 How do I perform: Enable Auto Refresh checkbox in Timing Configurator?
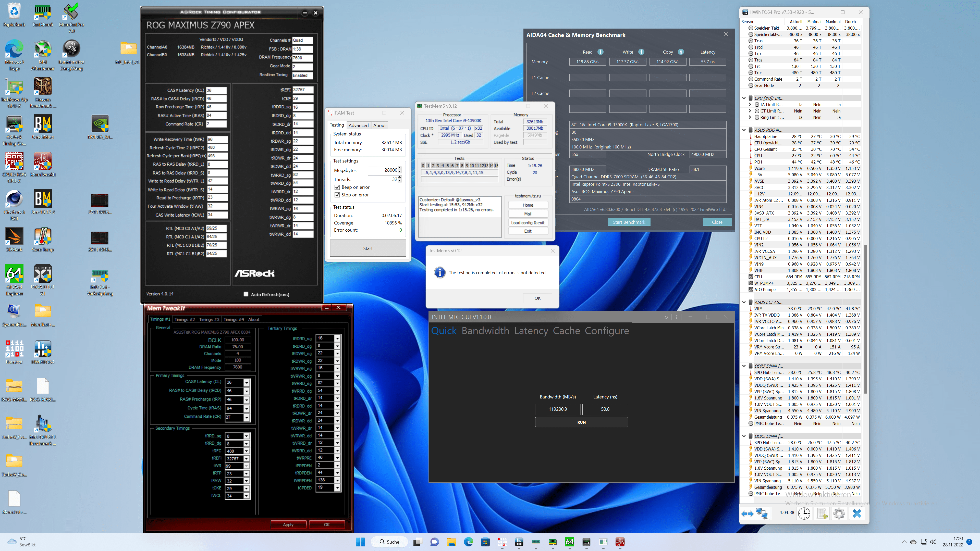(246, 294)
